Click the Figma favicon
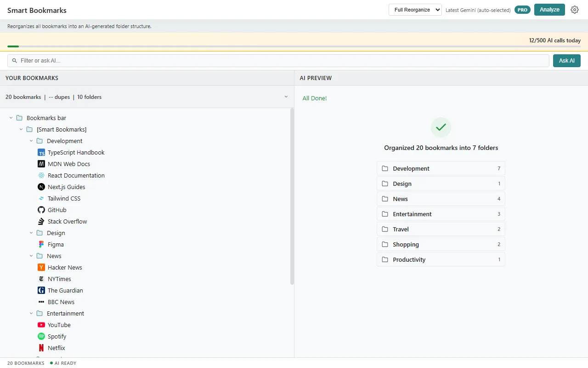The image size is (588, 368). click(41, 244)
